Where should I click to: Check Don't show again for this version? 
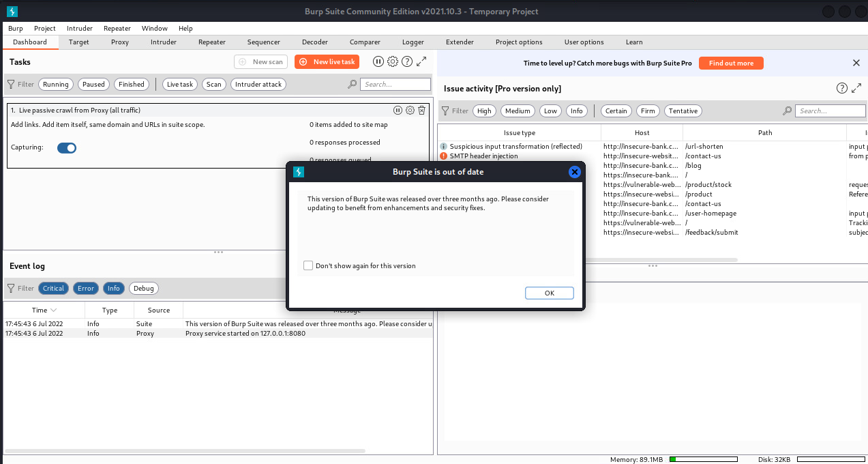(308, 265)
